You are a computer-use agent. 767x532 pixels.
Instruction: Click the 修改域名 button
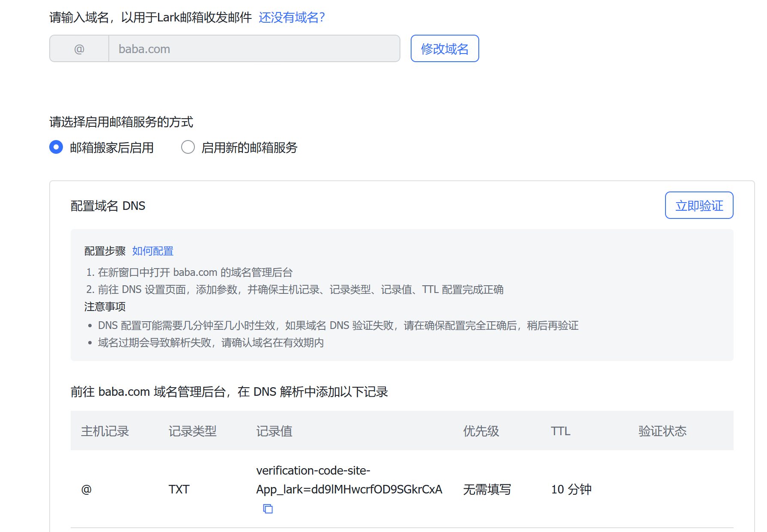[x=445, y=49]
